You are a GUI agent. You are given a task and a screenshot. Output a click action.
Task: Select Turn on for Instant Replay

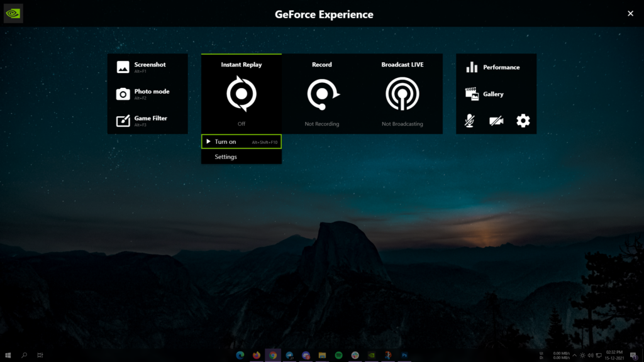pyautogui.click(x=241, y=141)
